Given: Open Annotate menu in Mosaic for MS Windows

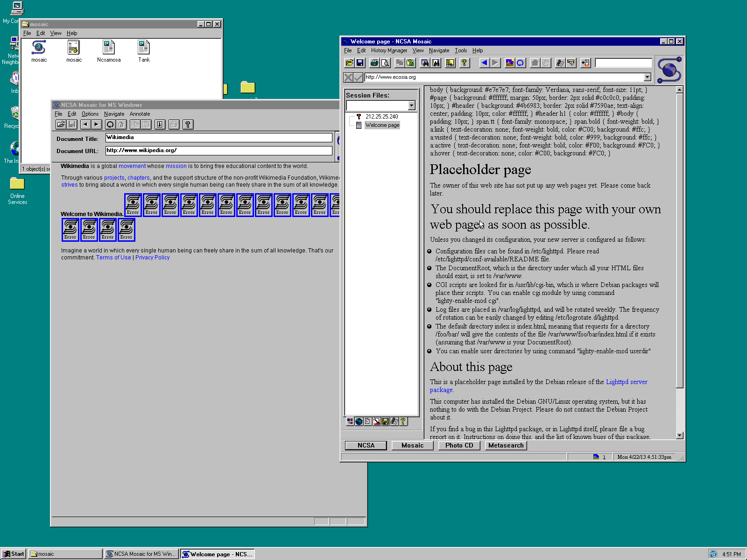Looking at the screenshot, I should [140, 114].
